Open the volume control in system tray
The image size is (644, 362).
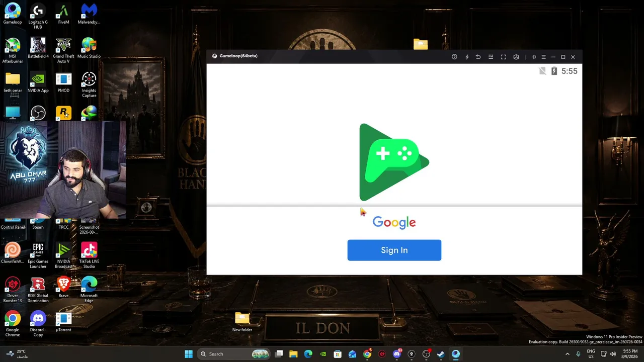[x=613, y=354]
